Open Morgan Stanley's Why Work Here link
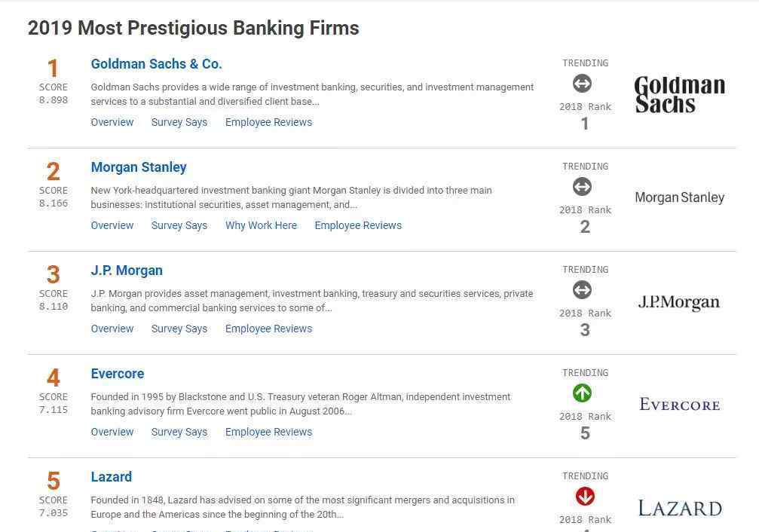Viewport: 759px width, 532px height. (x=261, y=225)
